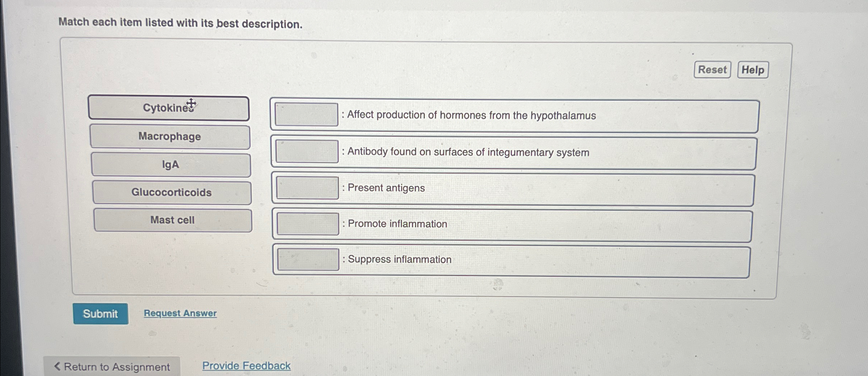
Task: Select the IgA draggable item
Action: tap(171, 165)
